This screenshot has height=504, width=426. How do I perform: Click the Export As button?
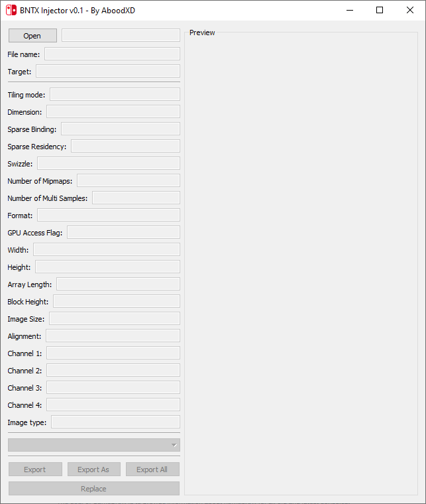click(93, 470)
